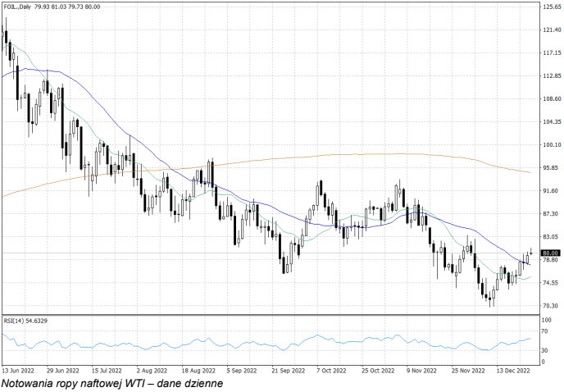Click the 25 Oct 2022 date label
The width and height of the screenshot is (564, 392).
click(378, 370)
